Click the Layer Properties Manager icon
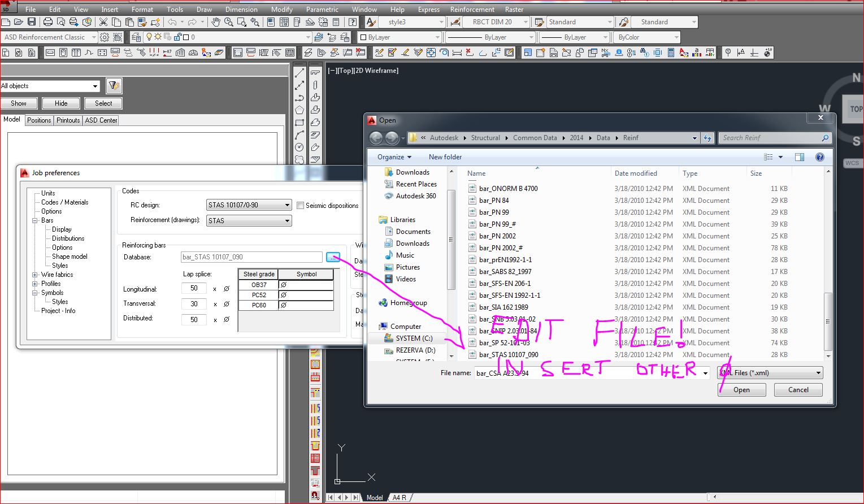The height and width of the screenshot is (504, 864). (x=136, y=37)
